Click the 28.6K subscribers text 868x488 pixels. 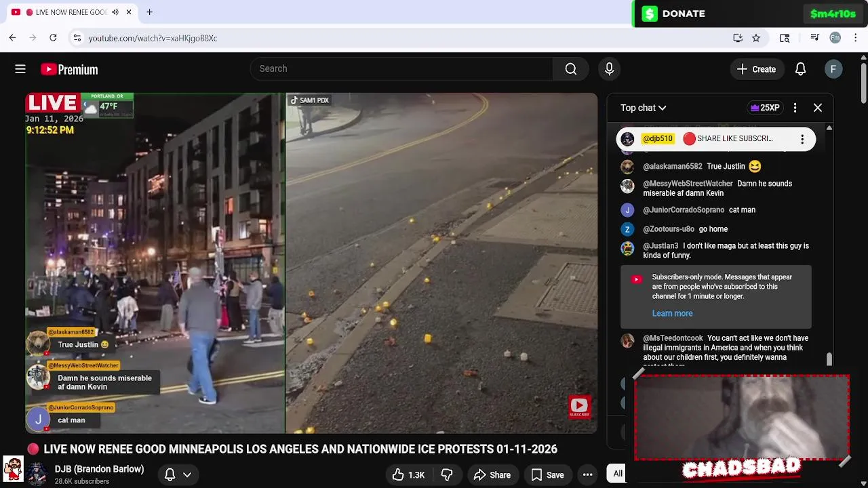click(82, 482)
